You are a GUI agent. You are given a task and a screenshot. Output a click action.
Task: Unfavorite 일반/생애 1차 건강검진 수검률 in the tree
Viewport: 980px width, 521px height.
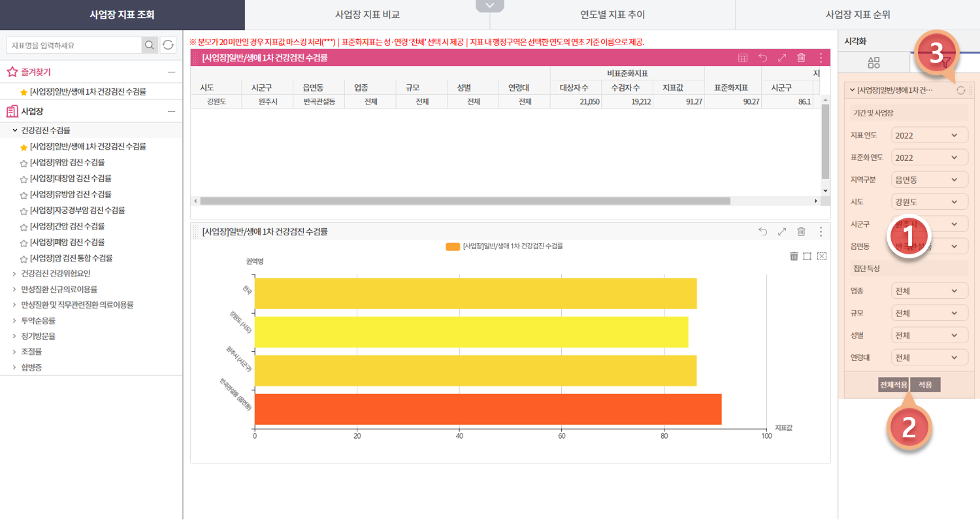24,147
